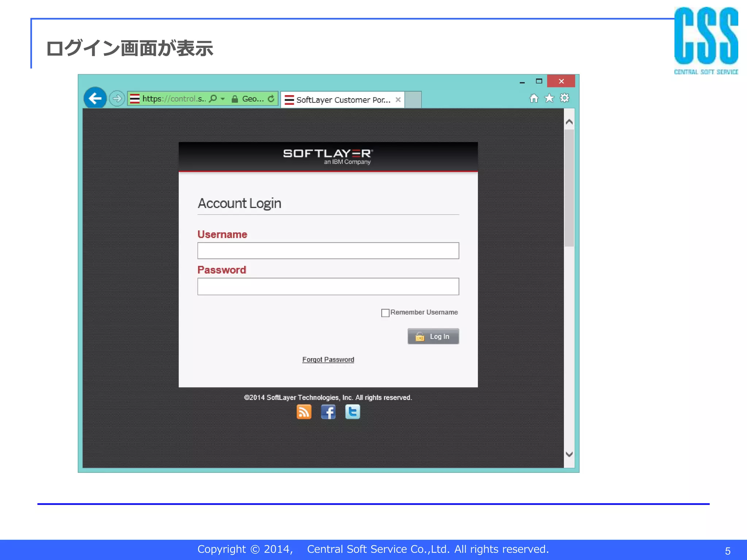Close the browser window with the red X
747x560 pixels.
point(561,81)
